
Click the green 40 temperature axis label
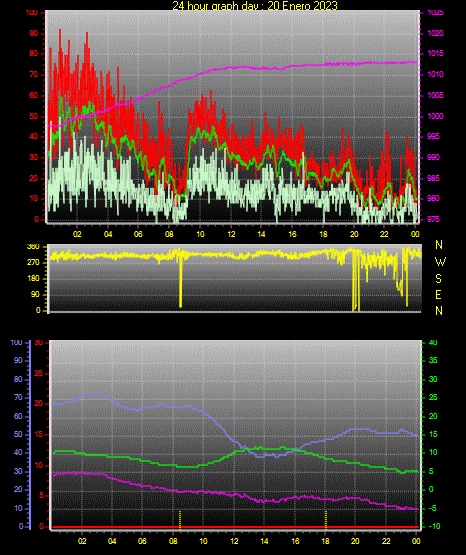tap(433, 343)
